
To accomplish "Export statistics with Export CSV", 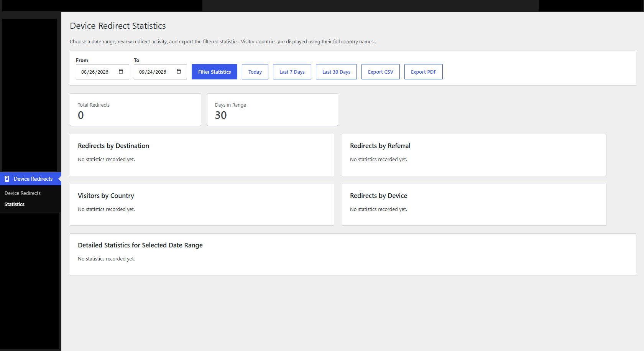I will (381, 72).
